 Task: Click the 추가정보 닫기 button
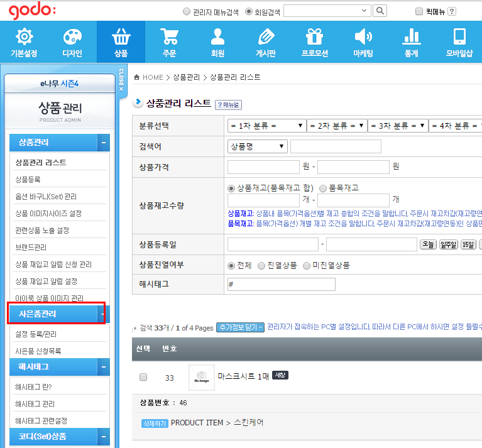pos(240,327)
